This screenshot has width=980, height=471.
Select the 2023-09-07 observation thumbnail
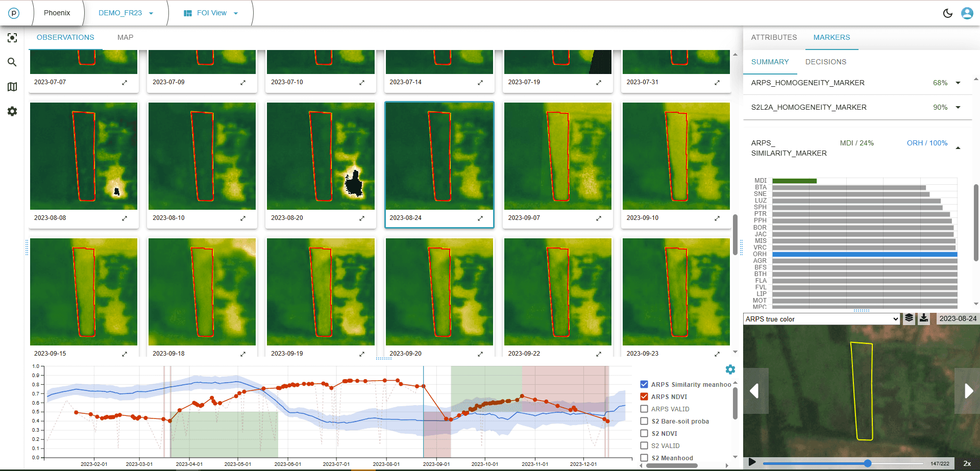tap(557, 156)
